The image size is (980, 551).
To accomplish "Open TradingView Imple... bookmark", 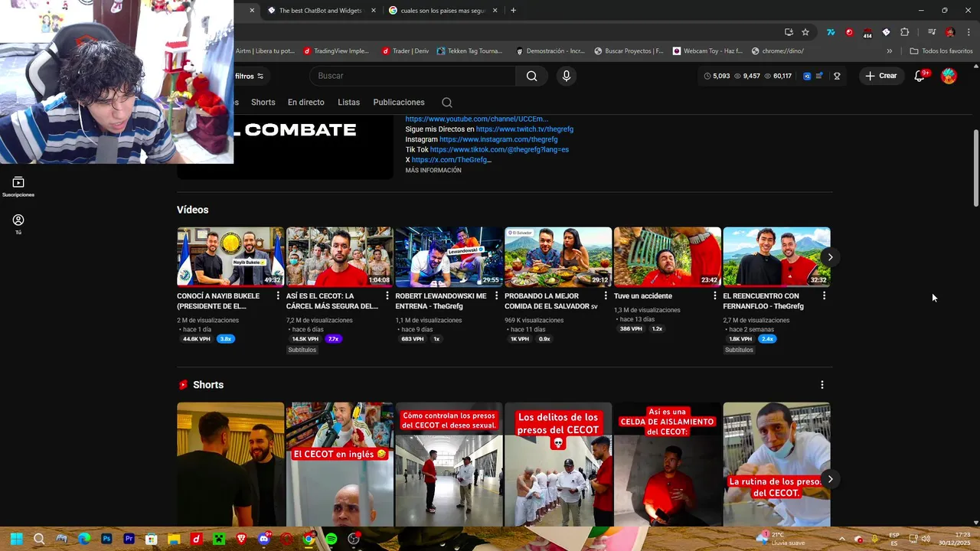I will click(336, 51).
